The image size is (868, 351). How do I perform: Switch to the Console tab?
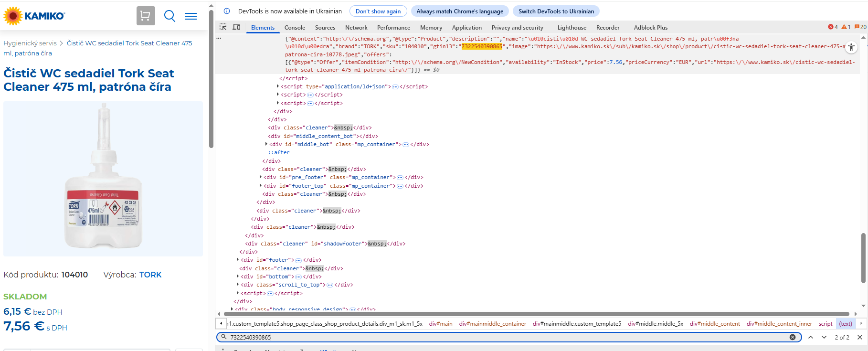pos(295,28)
